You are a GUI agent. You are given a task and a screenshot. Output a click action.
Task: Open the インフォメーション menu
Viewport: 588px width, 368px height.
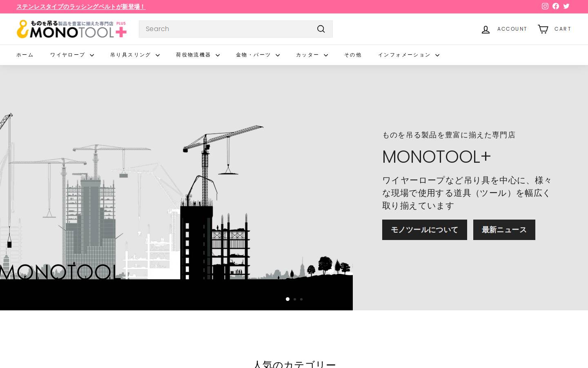pyautogui.click(x=404, y=55)
